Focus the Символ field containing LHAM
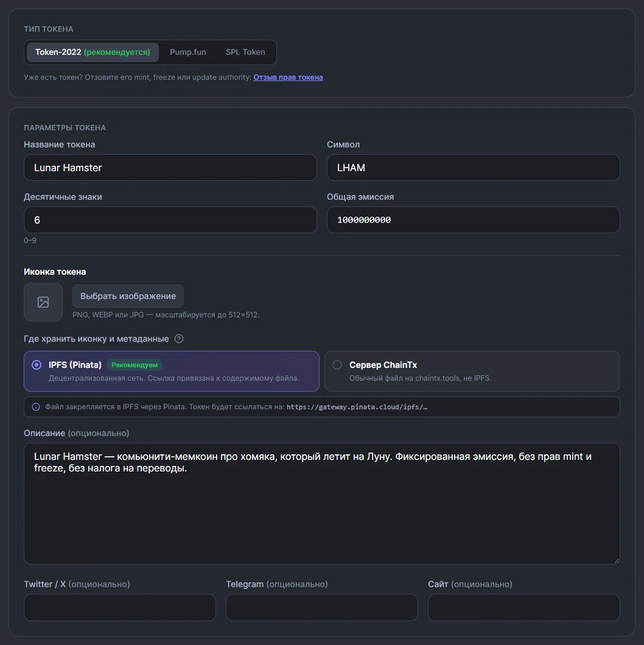Image resolution: width=644 pixels, height=645 pixels. click(x=473, y=167)
